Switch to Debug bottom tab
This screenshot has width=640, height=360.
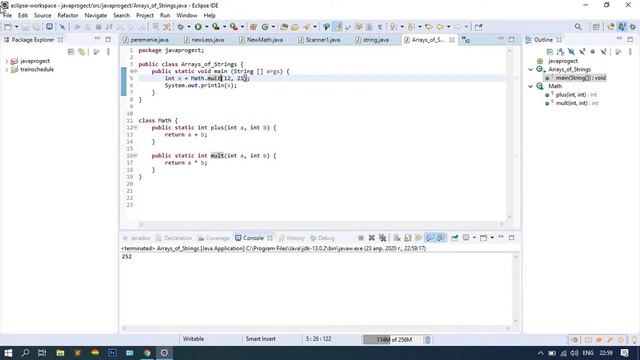[322, 238]
